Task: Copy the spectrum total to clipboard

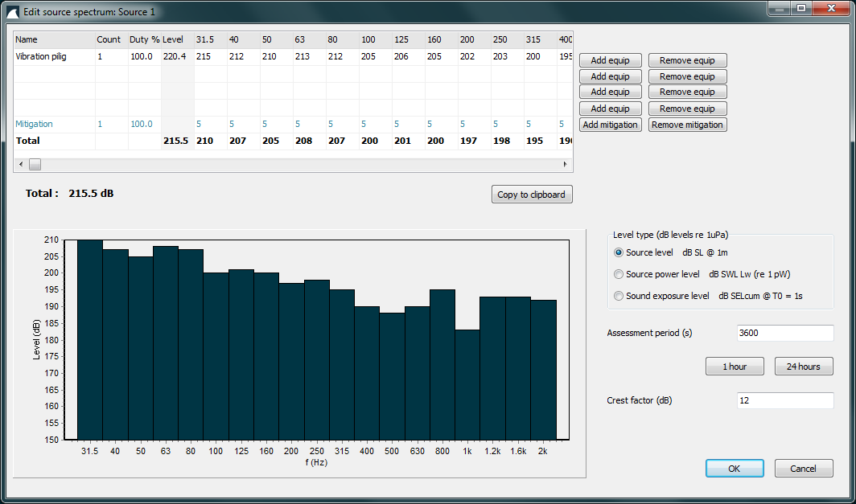Action: [x=532, y=194]
